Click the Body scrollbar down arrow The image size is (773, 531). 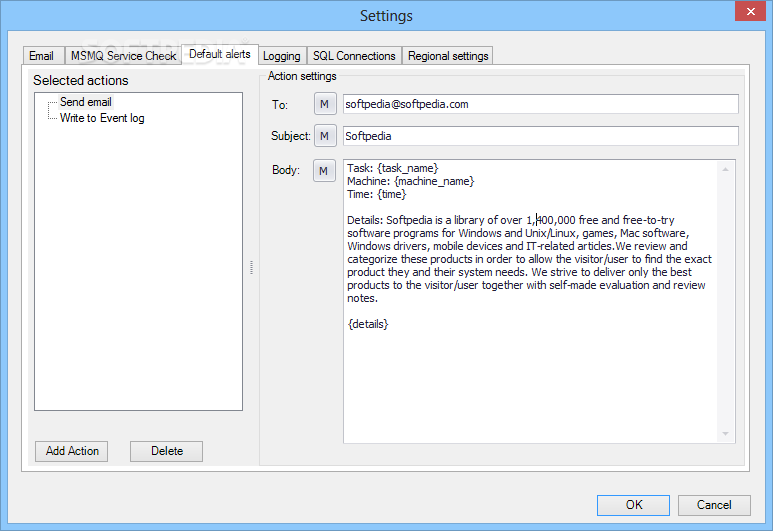[x=725, y=434]
